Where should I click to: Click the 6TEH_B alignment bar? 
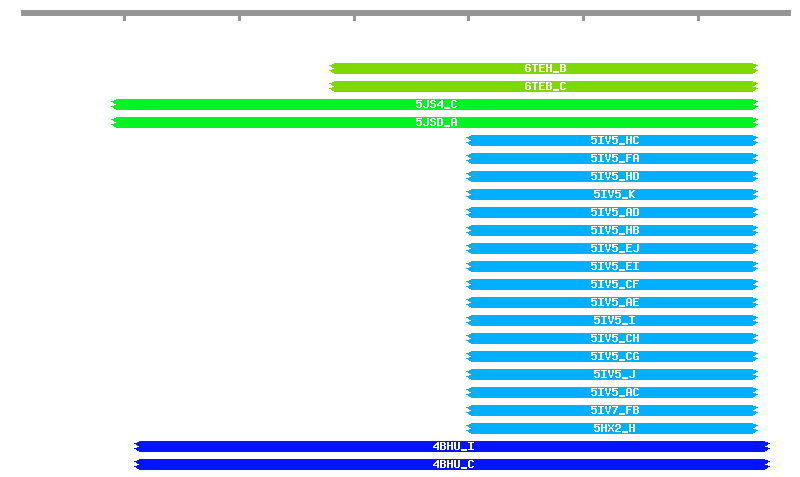544,69
